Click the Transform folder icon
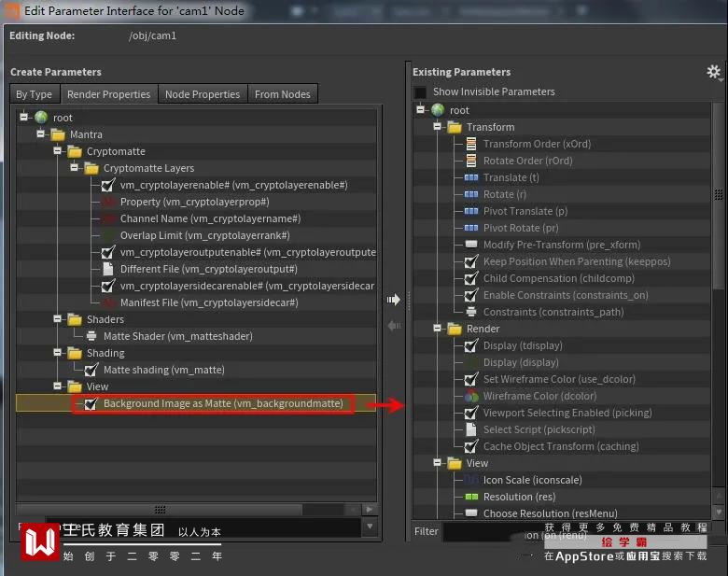 [x=455, y=127]
